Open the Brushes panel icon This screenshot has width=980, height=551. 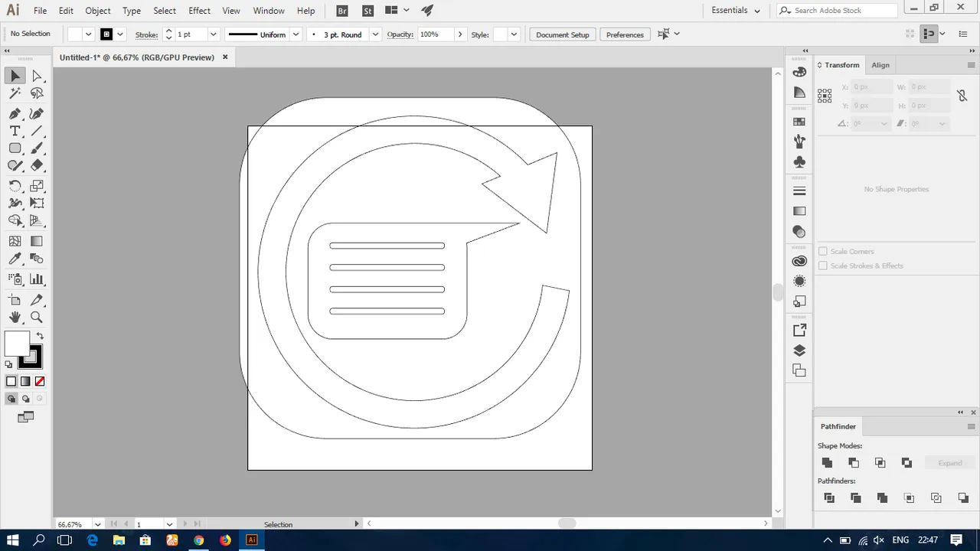coord(799,142)
